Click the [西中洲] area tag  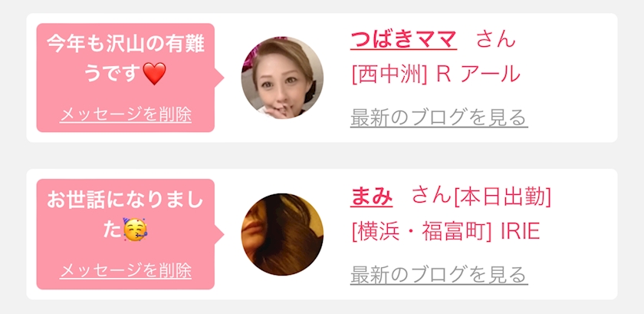389,74
